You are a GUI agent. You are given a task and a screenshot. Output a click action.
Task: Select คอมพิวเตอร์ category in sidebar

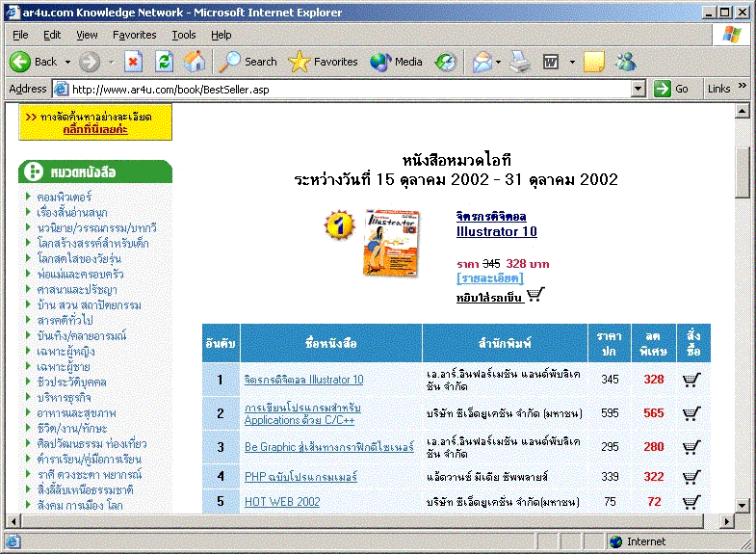[65, 197]
